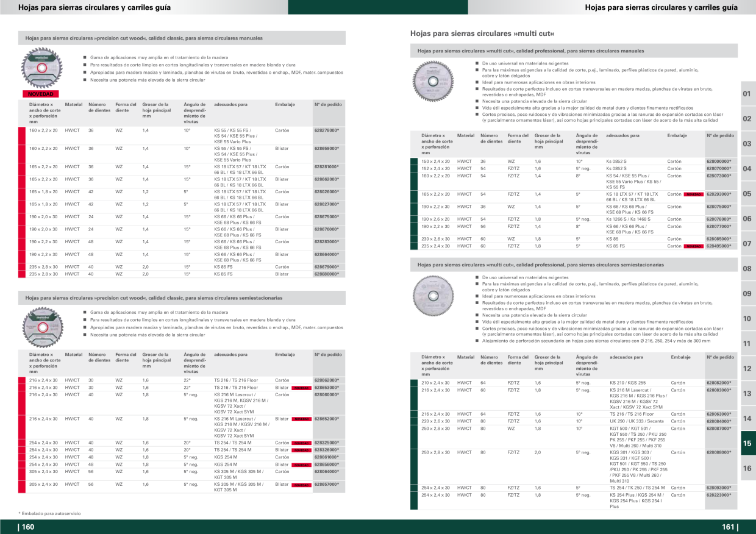Select order number 628075000*
Viewport: 756px width, 534px height.
coord(719,207)
